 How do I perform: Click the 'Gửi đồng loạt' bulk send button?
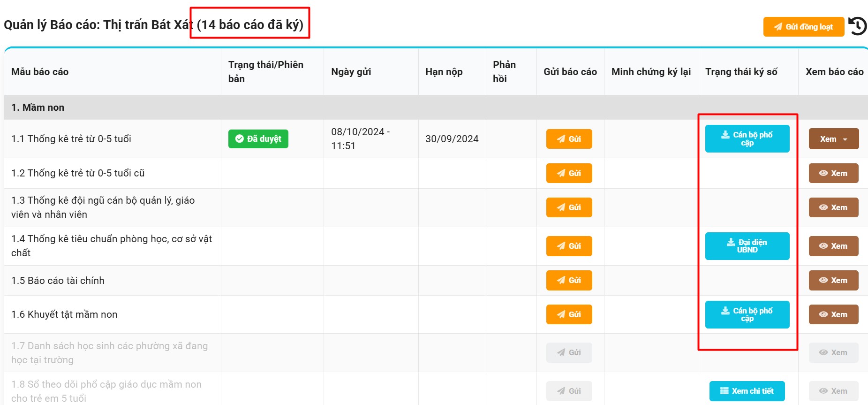[803, 27]
